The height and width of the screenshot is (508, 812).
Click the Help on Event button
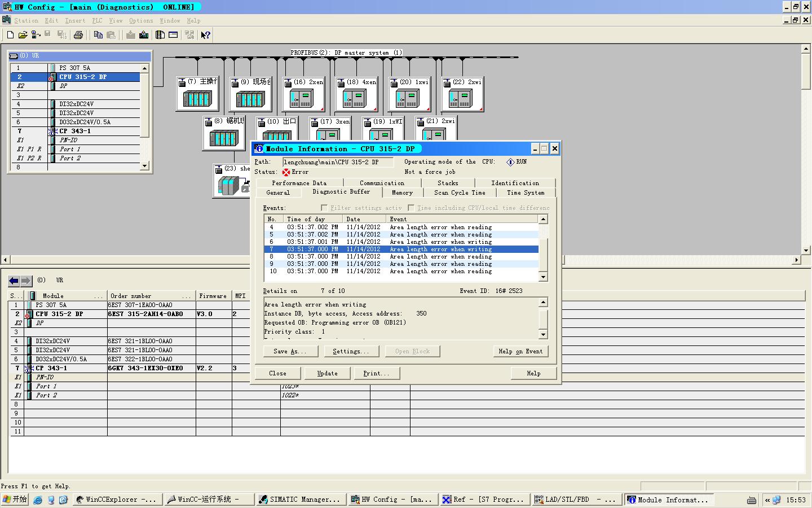520,351
